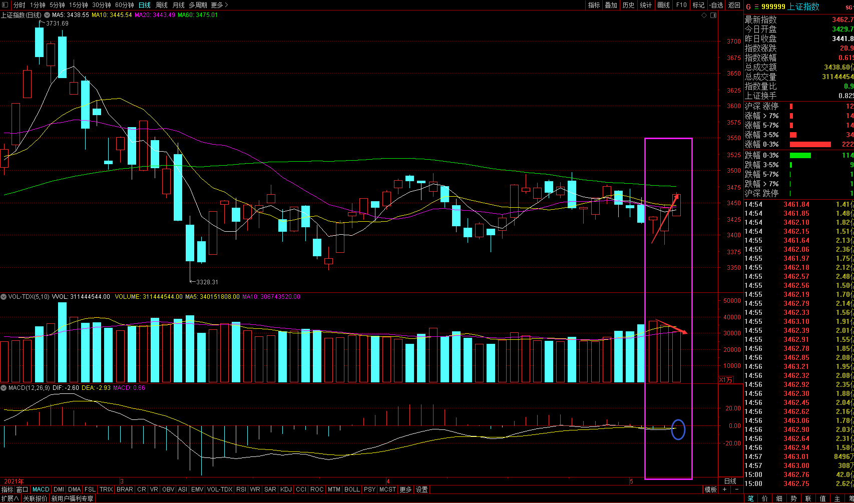The height and width of the screenshot is (504, 854).
Task: Select the EMV indicator tab
Action: [x=197, y=489]
